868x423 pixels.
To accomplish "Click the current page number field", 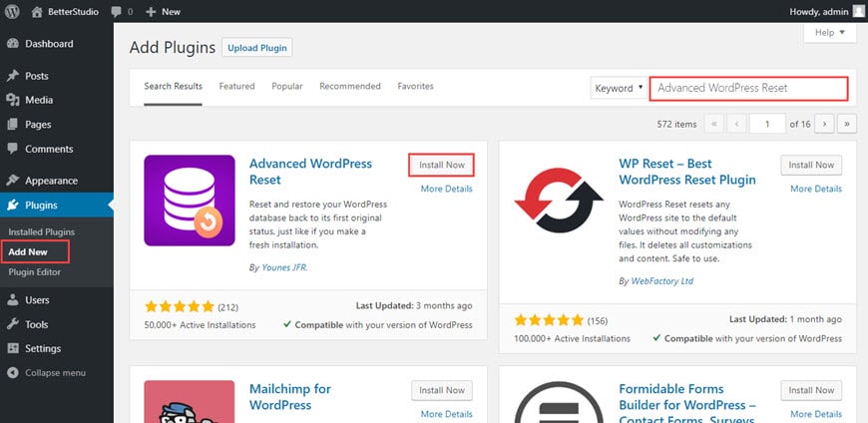I will (767, 124).
